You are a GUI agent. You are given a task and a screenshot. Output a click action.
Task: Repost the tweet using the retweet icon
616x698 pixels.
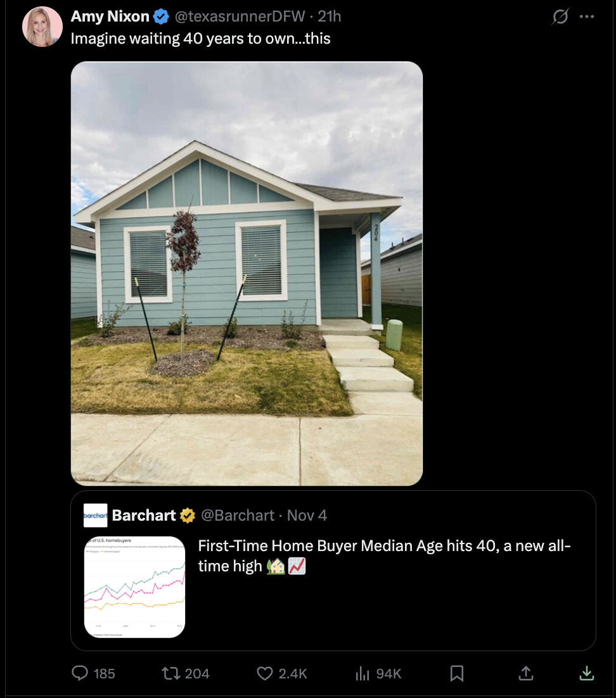point(170,673)
